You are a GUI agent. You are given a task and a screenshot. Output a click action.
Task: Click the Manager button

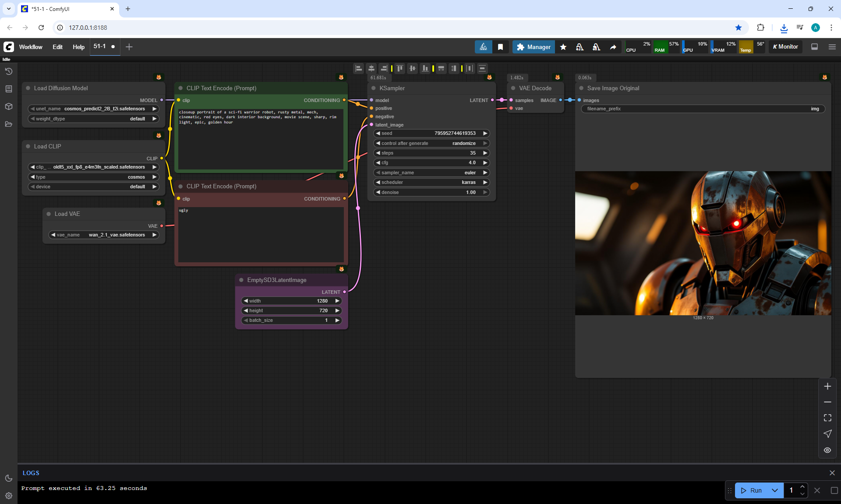pyautogui.click(x=534, y=47)
